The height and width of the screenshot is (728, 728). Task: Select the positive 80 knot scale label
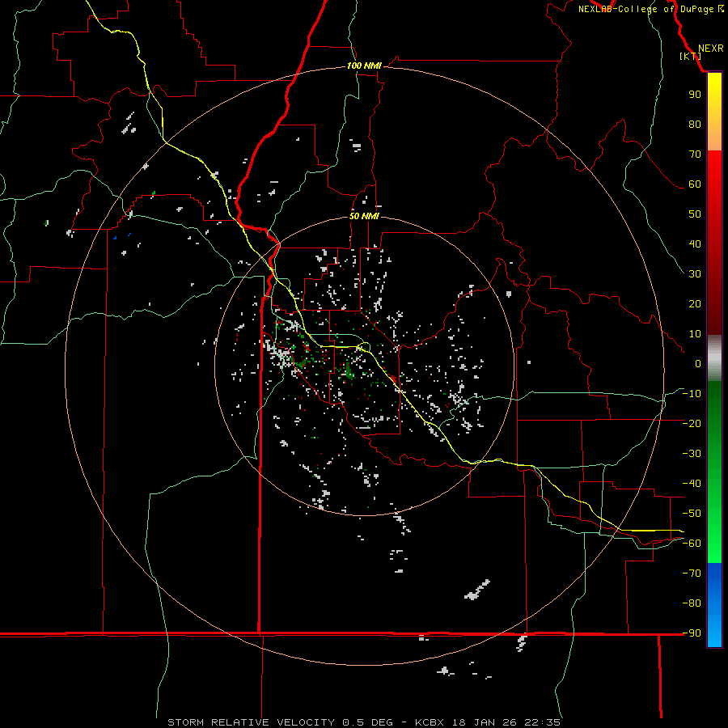click(695, 124)
